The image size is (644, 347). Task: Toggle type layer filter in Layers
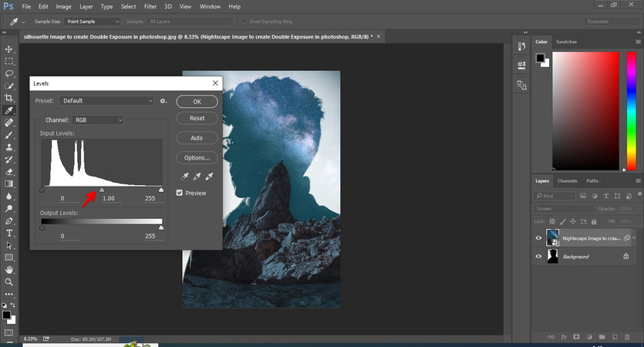point(605,196)
